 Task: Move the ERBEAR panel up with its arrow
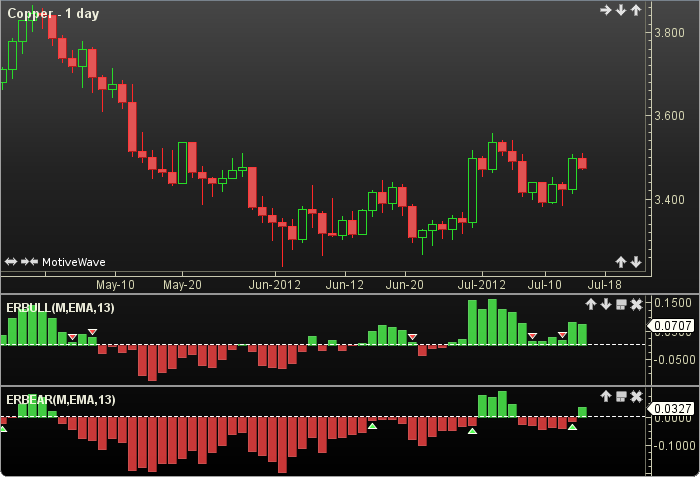[606, 396]
